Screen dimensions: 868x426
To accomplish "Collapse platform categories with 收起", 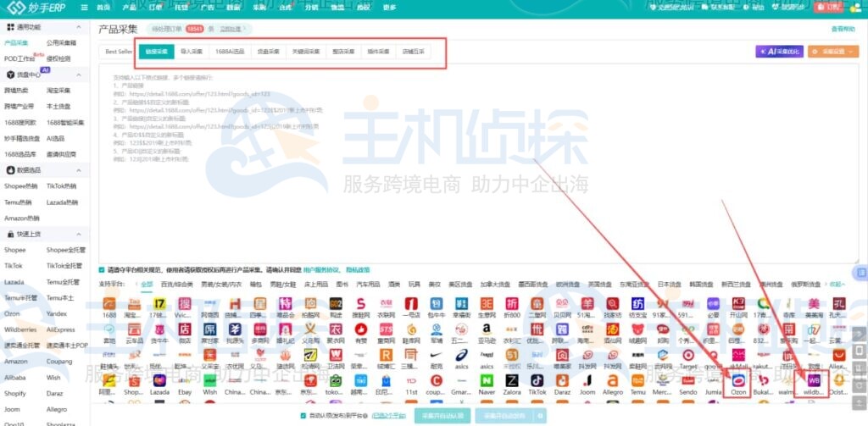I will click(x=837, y=285).
